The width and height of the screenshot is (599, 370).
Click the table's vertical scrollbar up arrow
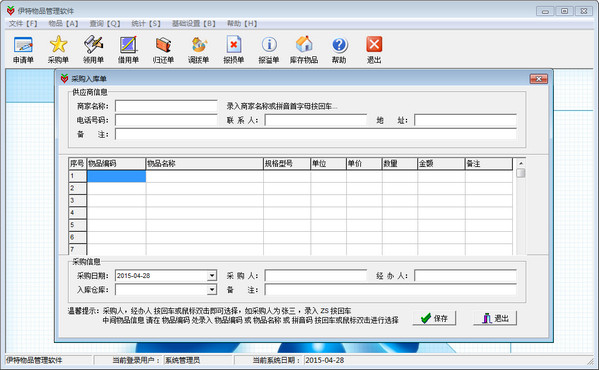(520, 163)
